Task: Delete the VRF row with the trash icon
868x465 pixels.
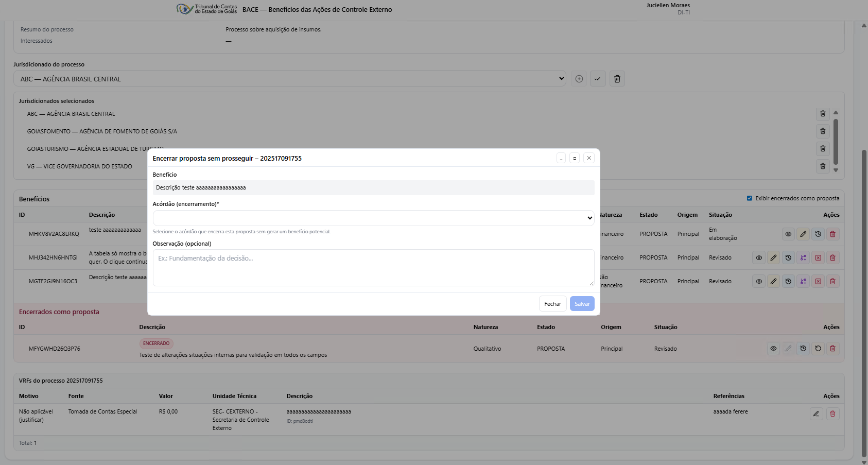Action: pyautogui.click(x=832, y=414)
